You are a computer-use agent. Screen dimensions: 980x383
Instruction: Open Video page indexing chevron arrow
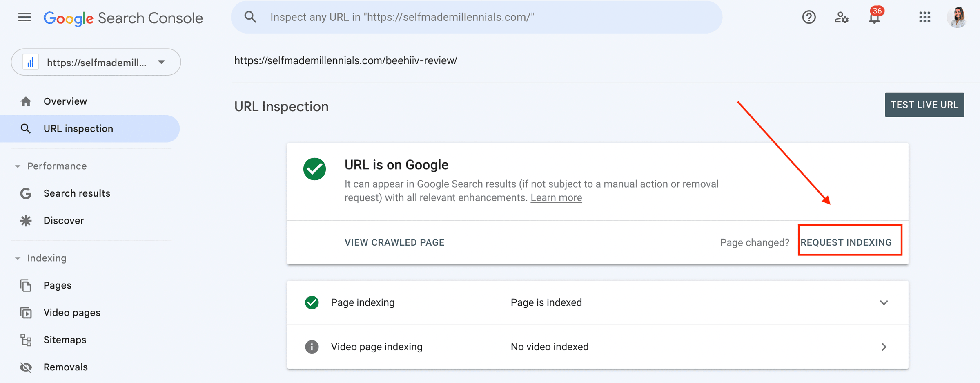(x=884, y=347)
